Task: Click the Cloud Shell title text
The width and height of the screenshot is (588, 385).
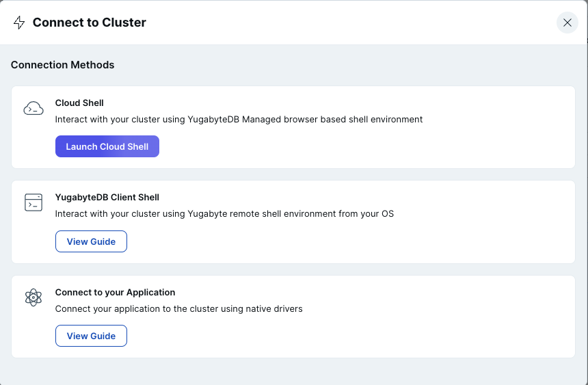Action: (79, 103)
